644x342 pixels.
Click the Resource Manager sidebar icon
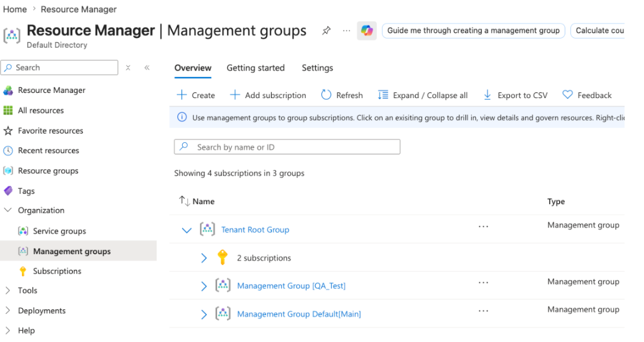point(8,90)
